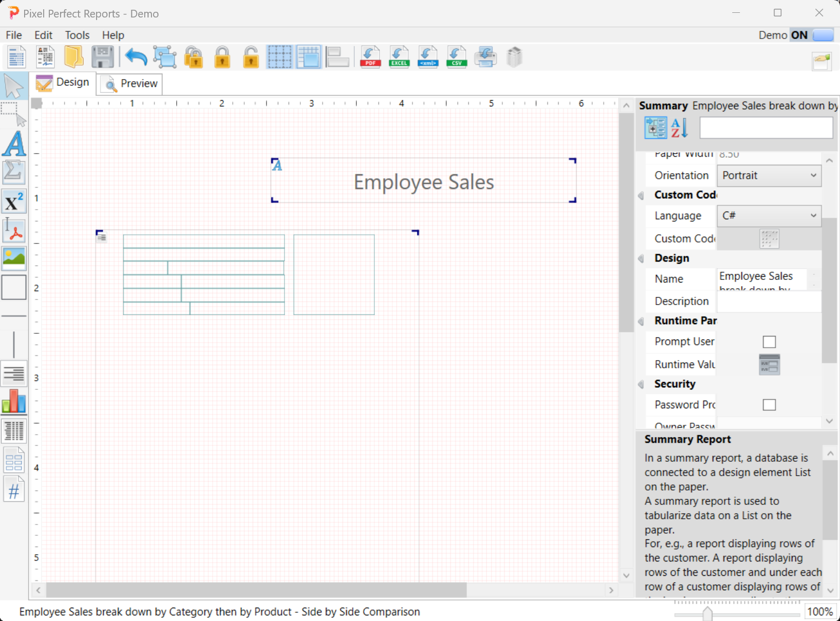Switch to the Design tab
The width and height of the screenshot is (840, 621).
pos(63,83)
